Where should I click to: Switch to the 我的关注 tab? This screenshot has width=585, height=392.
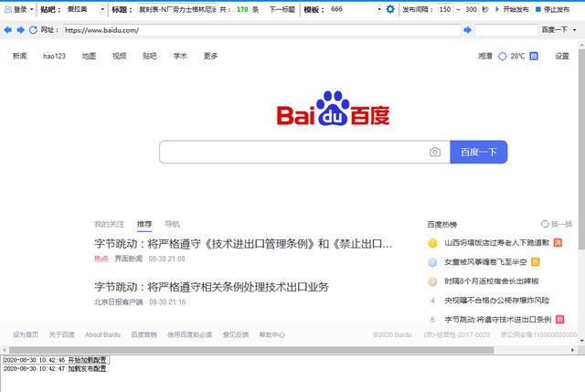coord(109,224)
